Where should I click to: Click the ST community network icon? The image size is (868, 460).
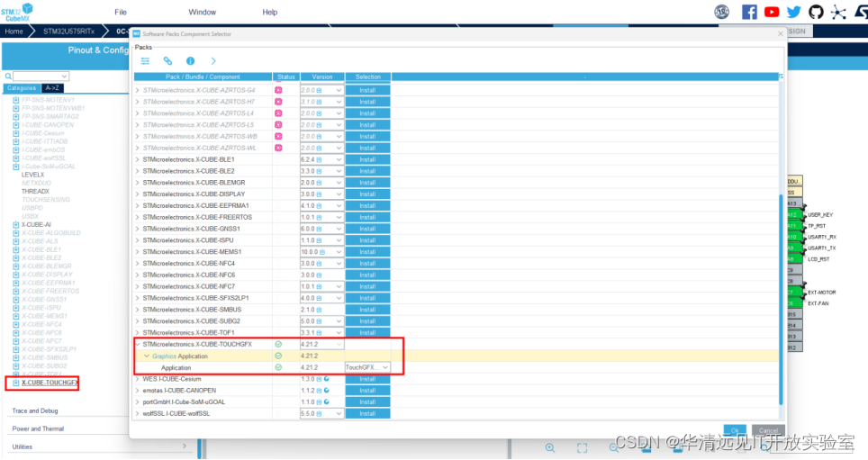click(838, 13)
